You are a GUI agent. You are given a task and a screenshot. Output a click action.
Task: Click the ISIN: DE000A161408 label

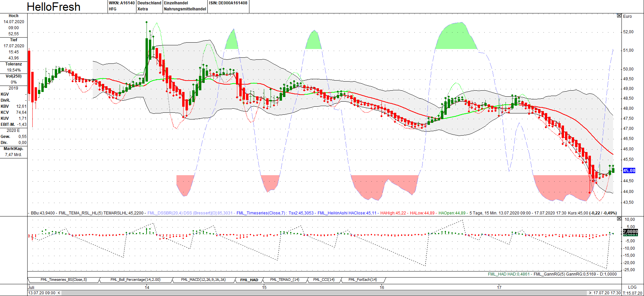click(228, 3)
